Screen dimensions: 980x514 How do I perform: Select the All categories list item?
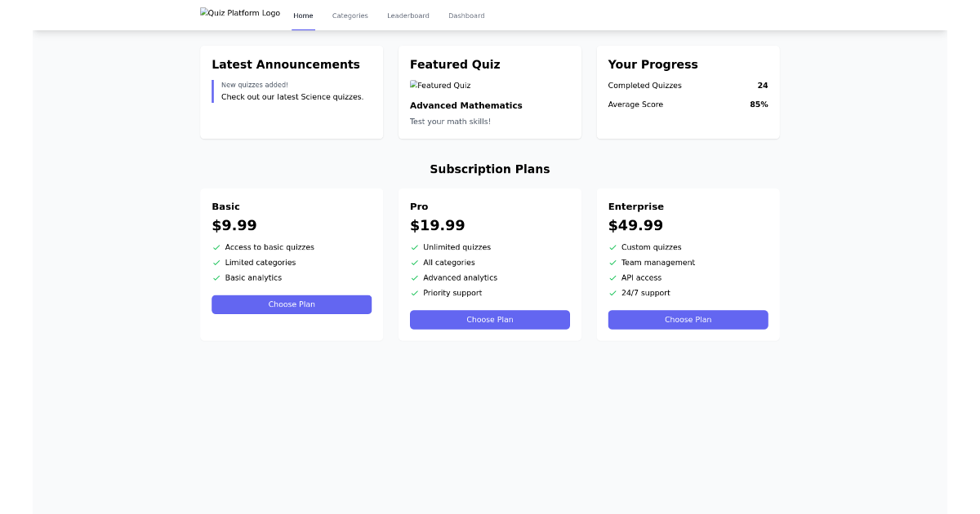[449, 263]
